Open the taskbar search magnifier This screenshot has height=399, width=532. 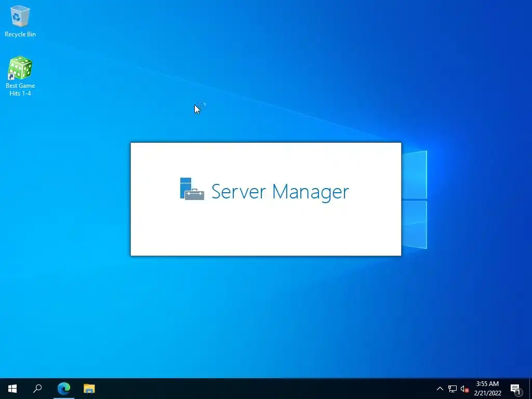tap(37, 389)
